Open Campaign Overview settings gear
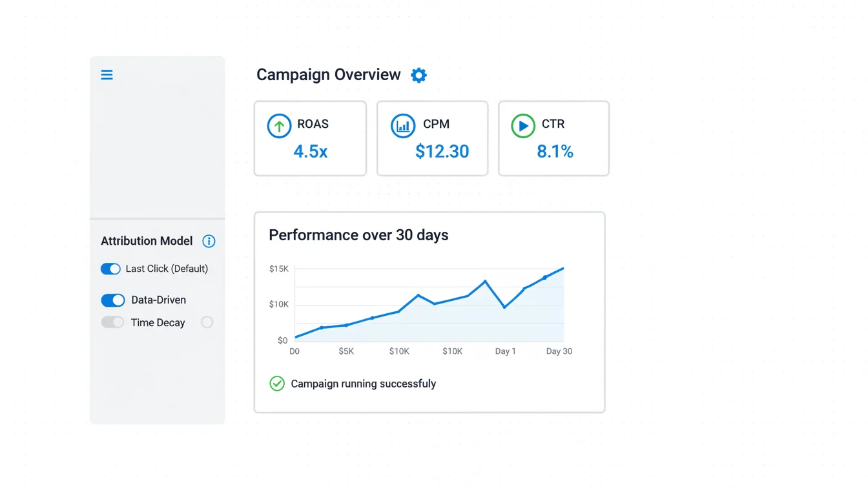Viewport: 868px width, 496px height. pos(418,76)
